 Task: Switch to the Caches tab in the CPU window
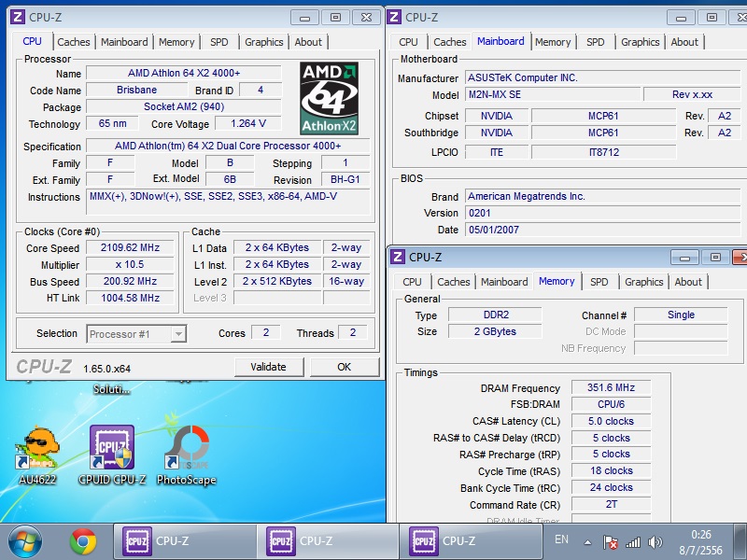[x=74, y=42]
